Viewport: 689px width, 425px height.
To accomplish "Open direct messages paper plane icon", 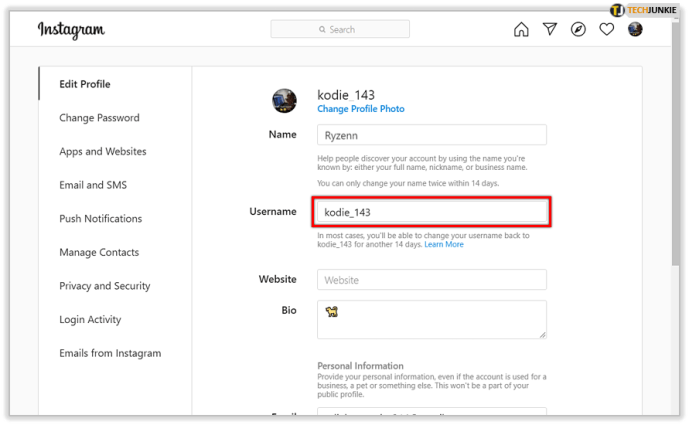I will click(x=550, y=29).
